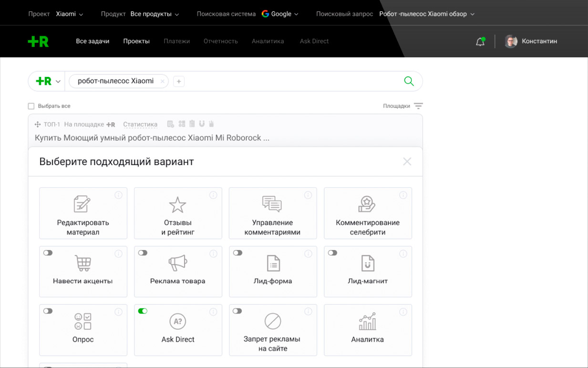Open the Проекты menu item
Screen dimensions: 588x368
pos(136,41)
